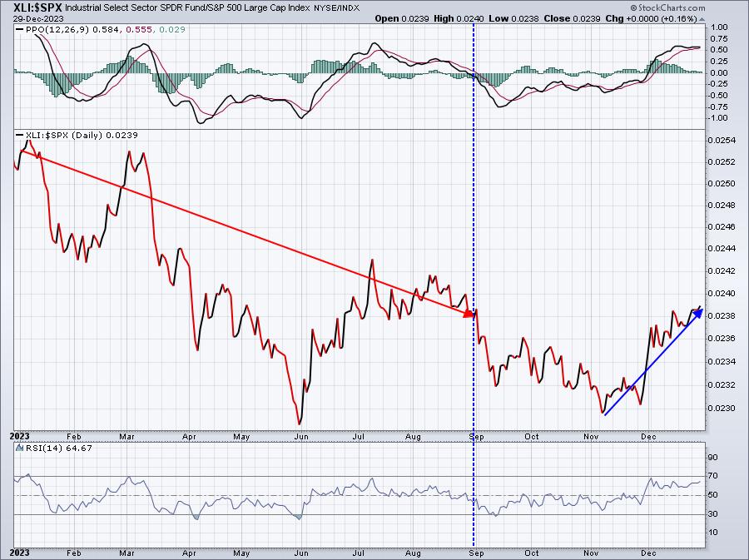Image resolution: width=749 pixels, height=560 pixels.
Task: Click the Open 0.0239 value
Action: (x=403, y=18)
